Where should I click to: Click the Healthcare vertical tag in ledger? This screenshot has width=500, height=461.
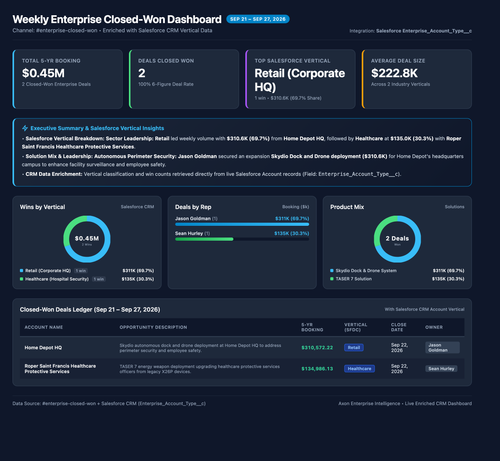point(359,369)
